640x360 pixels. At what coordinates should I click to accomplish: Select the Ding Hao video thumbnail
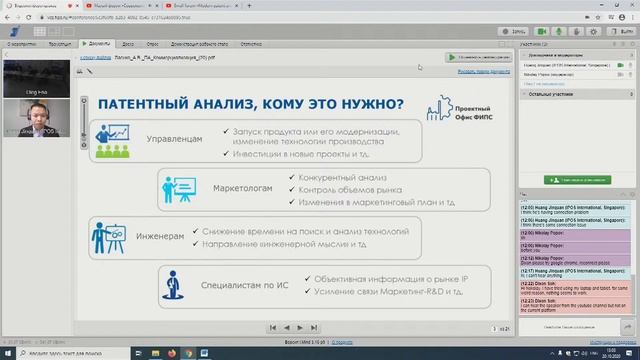pos(37,79)
